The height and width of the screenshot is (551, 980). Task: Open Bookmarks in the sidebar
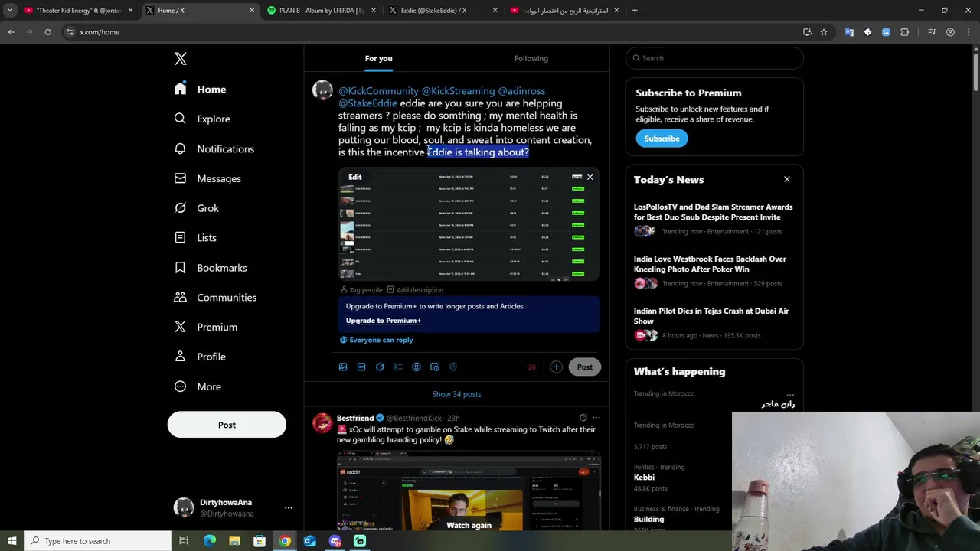click(211, 268)
